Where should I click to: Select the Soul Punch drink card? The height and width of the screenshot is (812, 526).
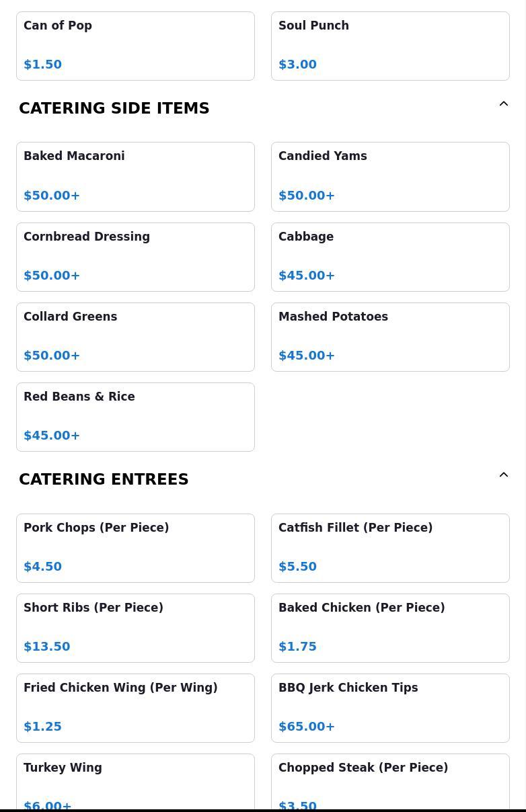pyautogui.click(x=390, y=46)
